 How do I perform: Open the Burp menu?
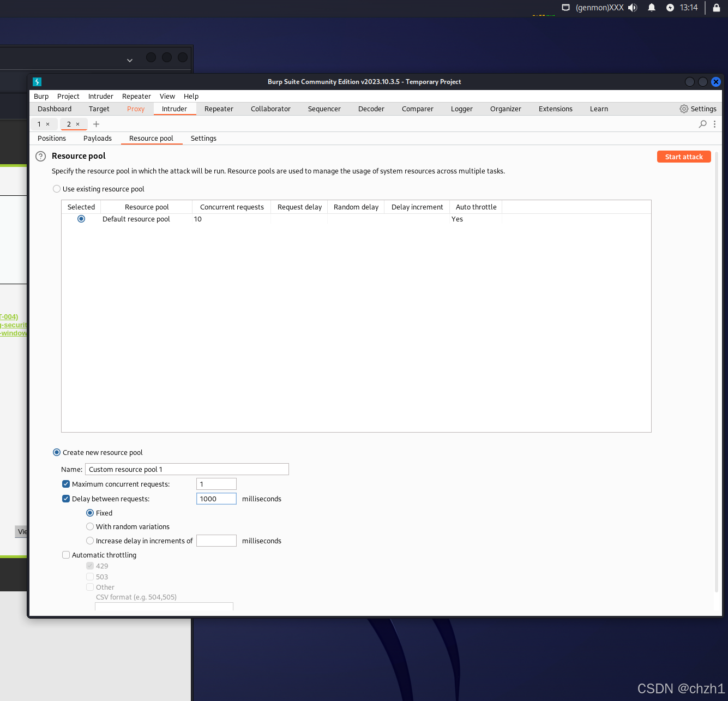point(41,97)
